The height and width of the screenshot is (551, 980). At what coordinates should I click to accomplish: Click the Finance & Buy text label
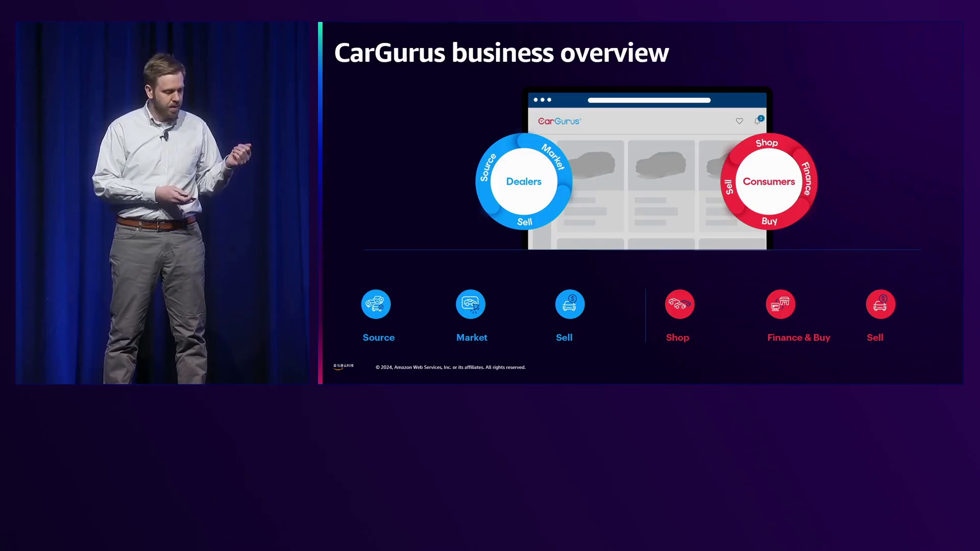[798, 338]
